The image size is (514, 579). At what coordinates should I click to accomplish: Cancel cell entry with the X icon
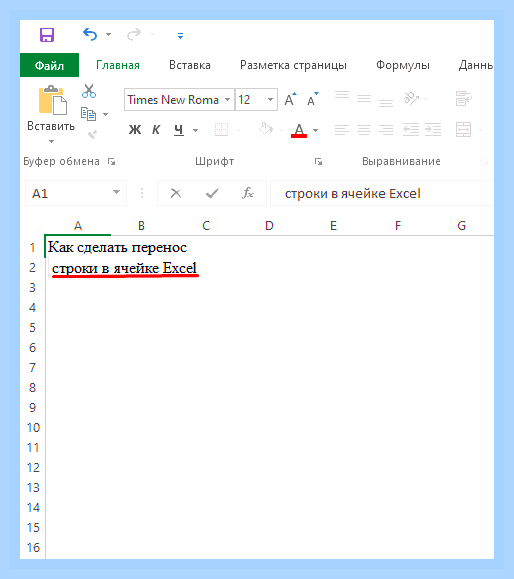(x=176, y=193)
